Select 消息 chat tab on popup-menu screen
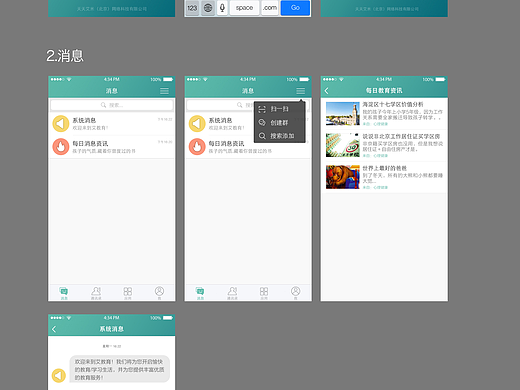 [x=200, y=293]
